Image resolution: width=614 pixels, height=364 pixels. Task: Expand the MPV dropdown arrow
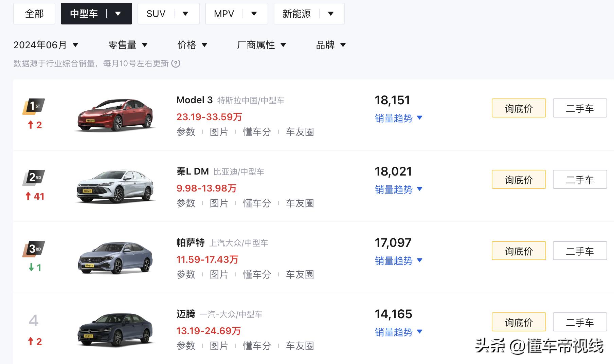click(254, 14)
